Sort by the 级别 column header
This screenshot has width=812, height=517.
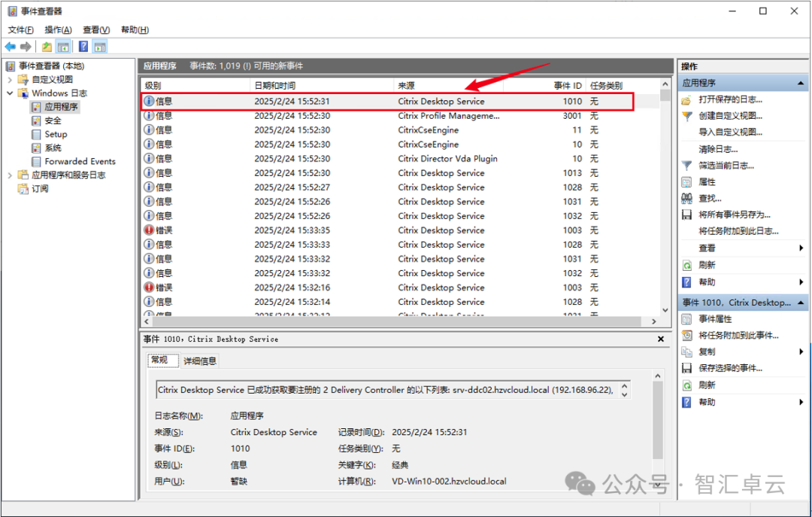click(195, 86)
